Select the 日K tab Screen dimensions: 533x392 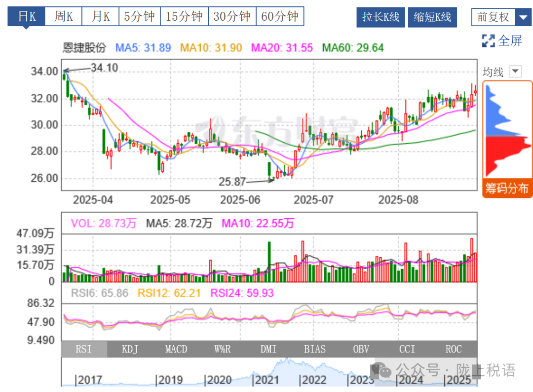pyautogui.click(x=26, y=17)
